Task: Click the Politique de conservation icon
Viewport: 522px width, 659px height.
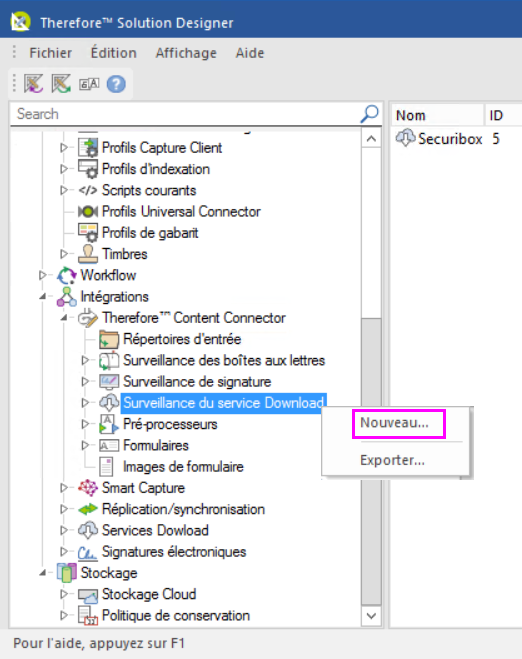Action: pyautogui.click(x=88, y=616)
